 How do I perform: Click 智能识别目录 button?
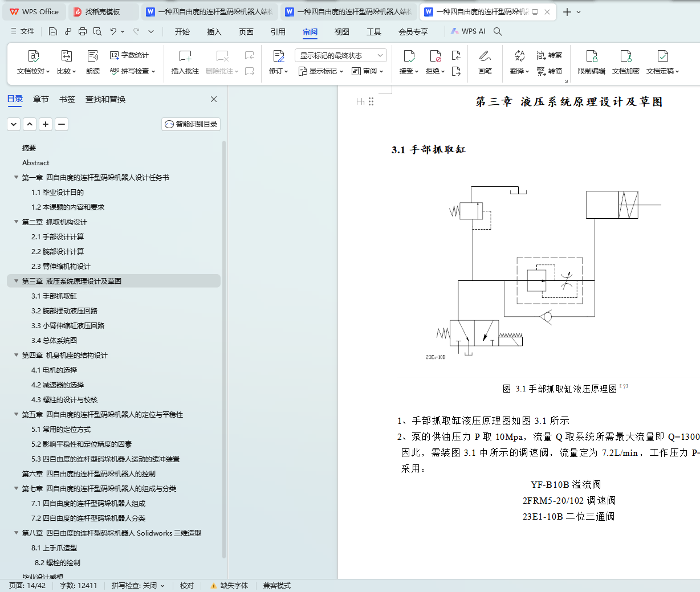191,124
